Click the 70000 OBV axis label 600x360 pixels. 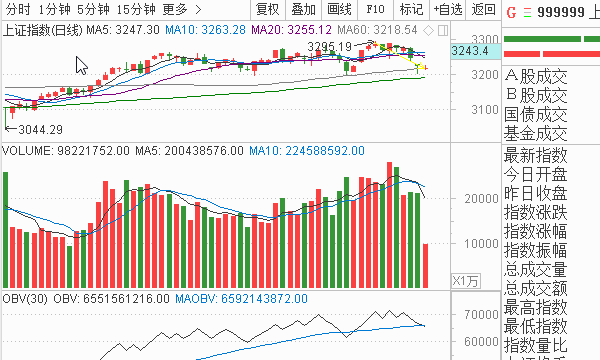tap(481, 315)
